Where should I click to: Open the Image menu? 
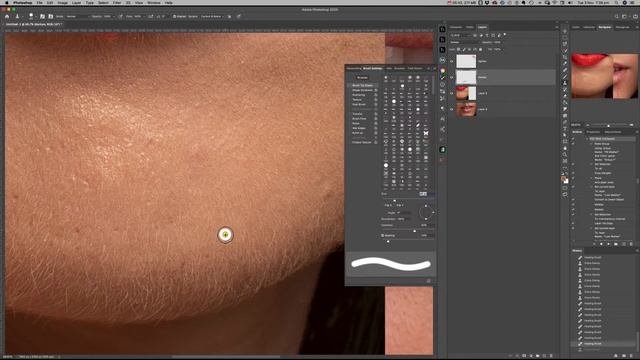62,2
